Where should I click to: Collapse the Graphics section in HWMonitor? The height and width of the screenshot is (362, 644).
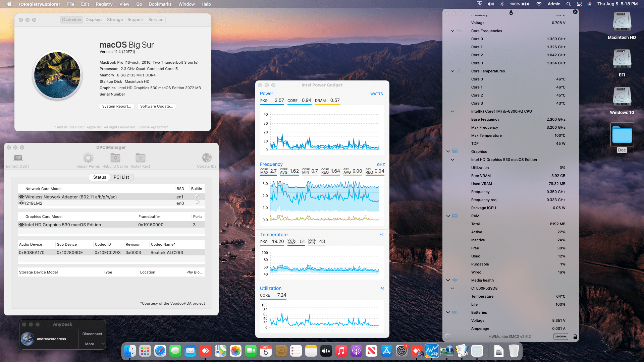[x=448, y=152]
